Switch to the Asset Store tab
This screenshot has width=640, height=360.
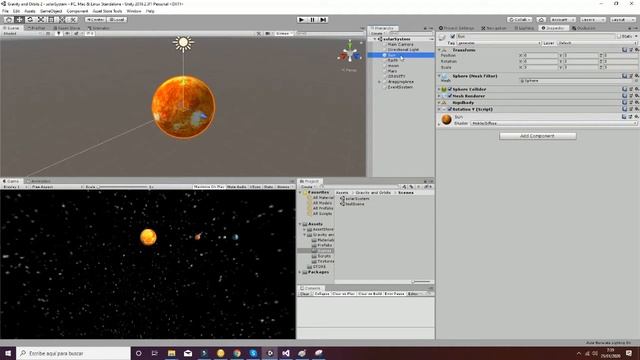tap(66, 28)
